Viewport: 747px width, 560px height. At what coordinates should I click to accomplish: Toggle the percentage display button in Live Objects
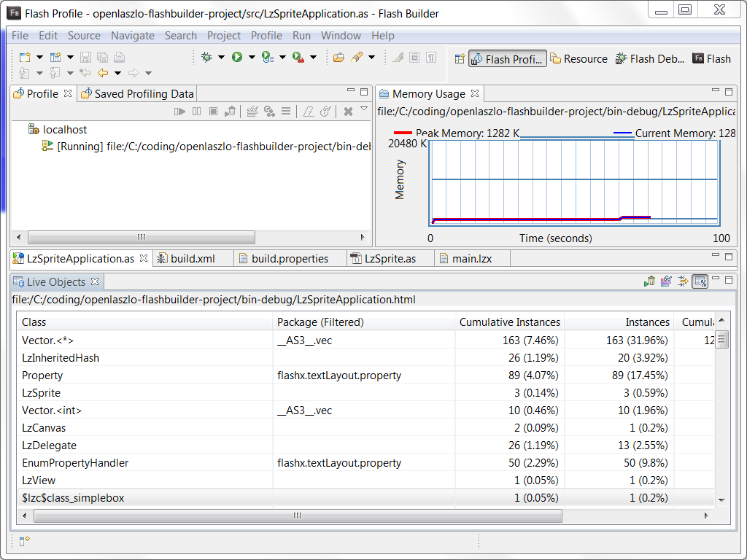700,281
